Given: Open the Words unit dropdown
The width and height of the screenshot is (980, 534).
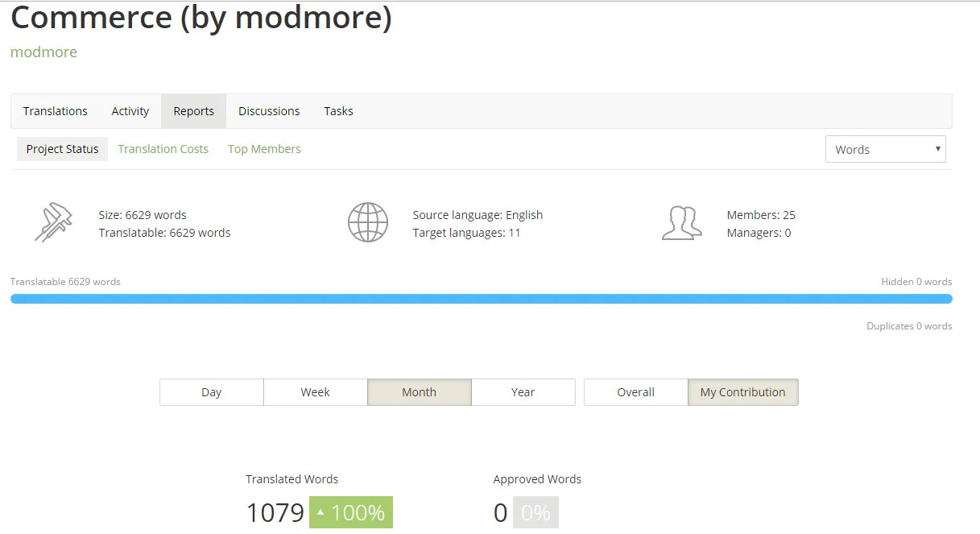Looking at the screenshot, I should click(886, 149).
